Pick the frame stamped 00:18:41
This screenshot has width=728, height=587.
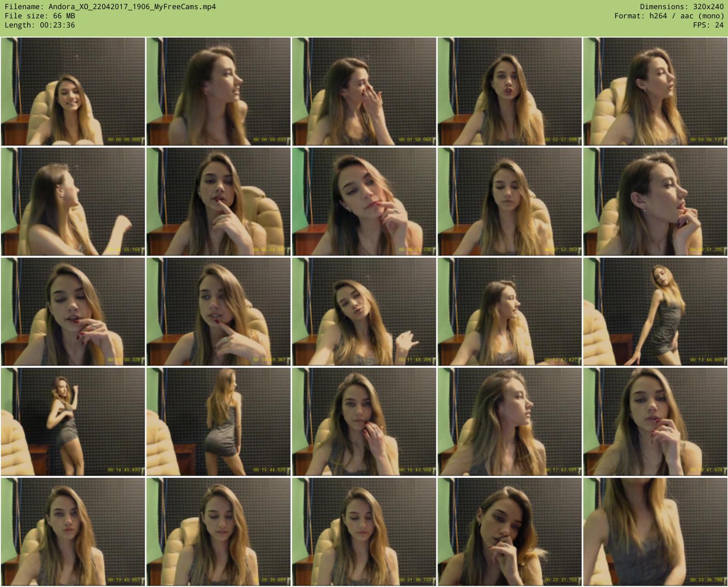[655, 422]
